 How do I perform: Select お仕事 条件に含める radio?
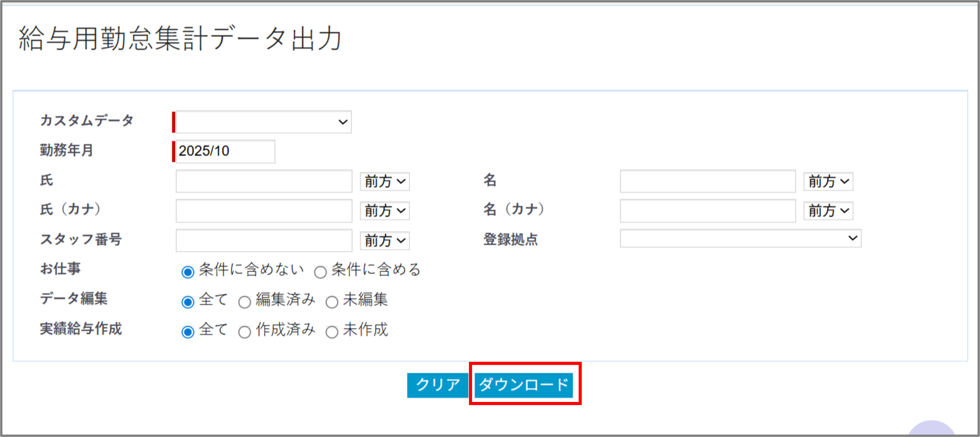coord(320,272)
